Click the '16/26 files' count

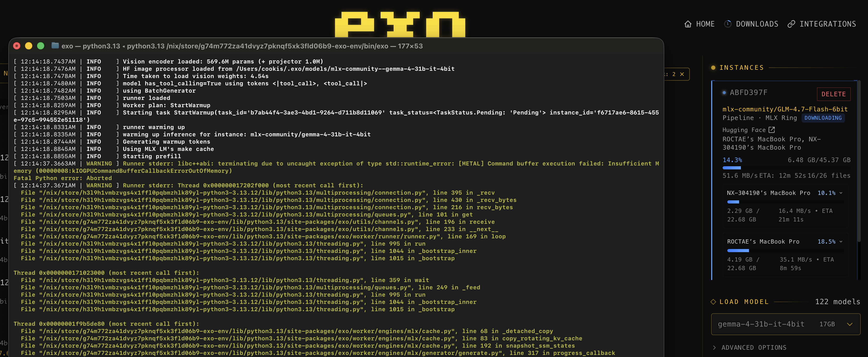click(x=829, y=176)
